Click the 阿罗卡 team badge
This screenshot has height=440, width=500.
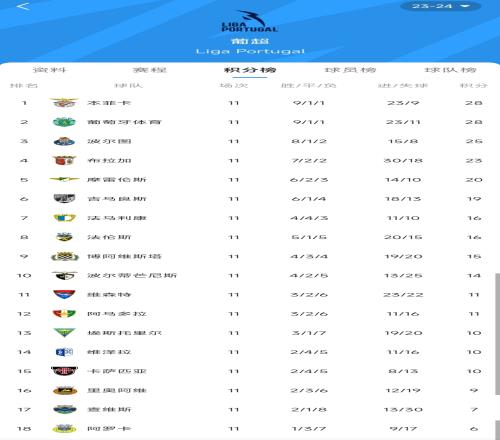click(x=64, y=429)
